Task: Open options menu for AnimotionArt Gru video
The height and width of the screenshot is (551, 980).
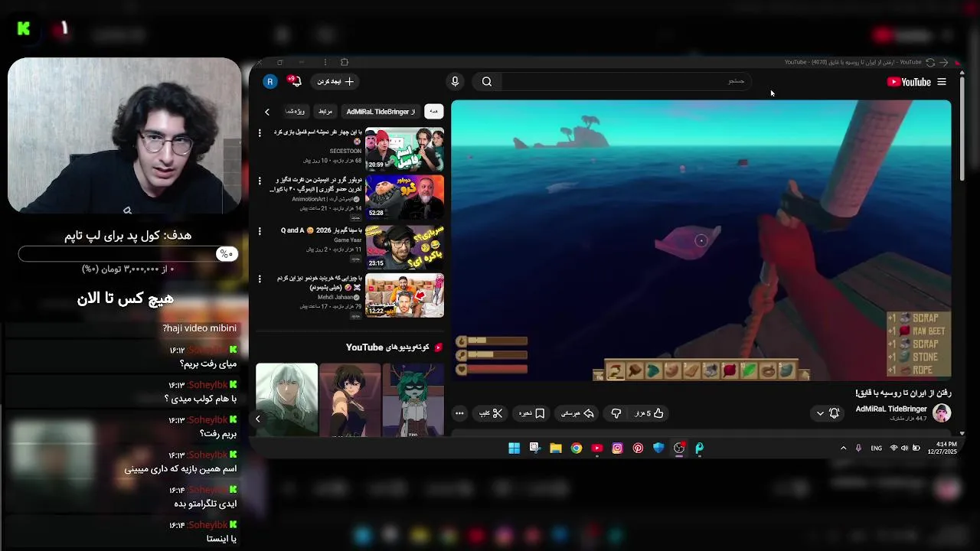Action: point(260,182)
